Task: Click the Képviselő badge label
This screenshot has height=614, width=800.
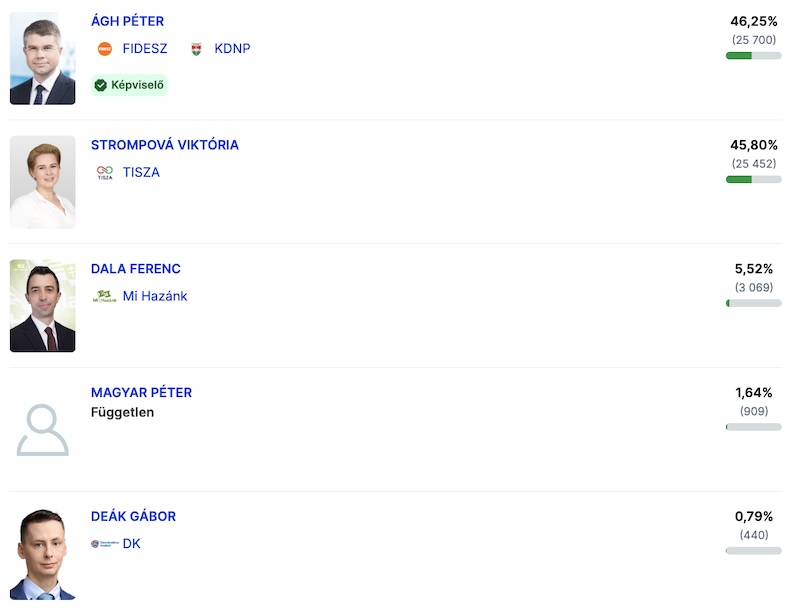Action: point(137,85)
